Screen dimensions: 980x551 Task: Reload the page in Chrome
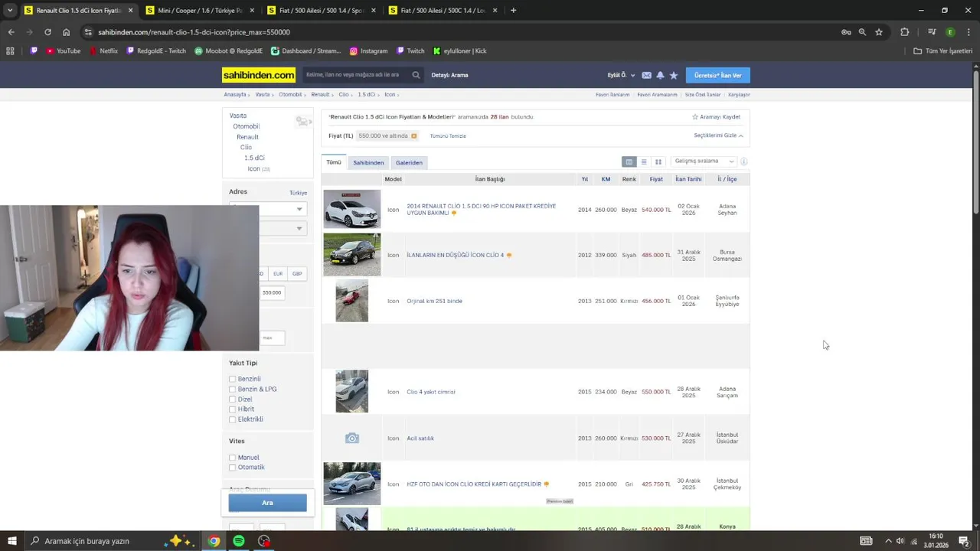coord(47,32)
